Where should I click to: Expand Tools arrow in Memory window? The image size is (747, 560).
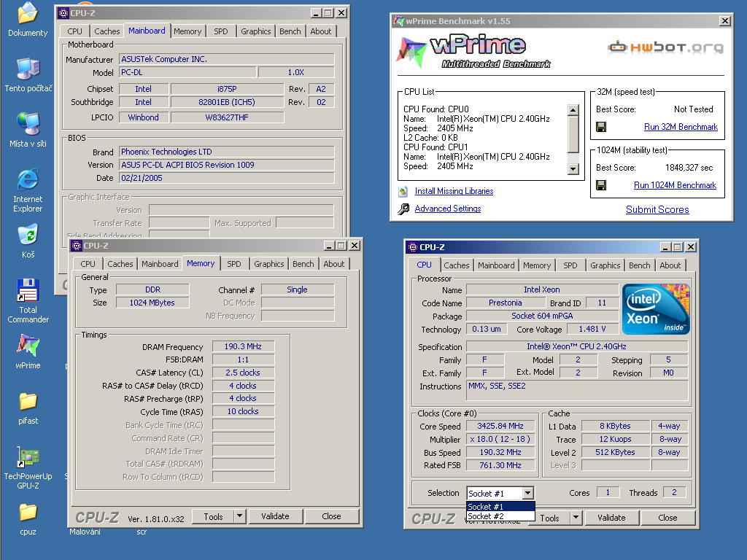[x=239, y=516]
